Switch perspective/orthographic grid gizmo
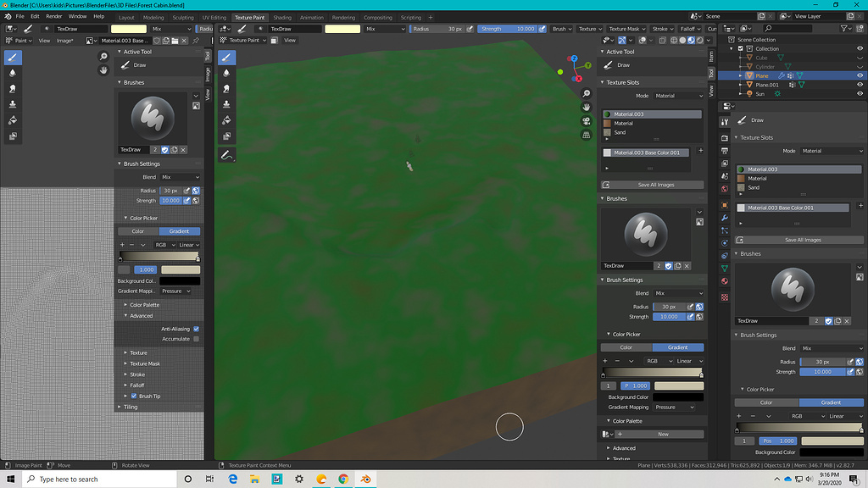The image size is (868, 488). pos(587,135)
